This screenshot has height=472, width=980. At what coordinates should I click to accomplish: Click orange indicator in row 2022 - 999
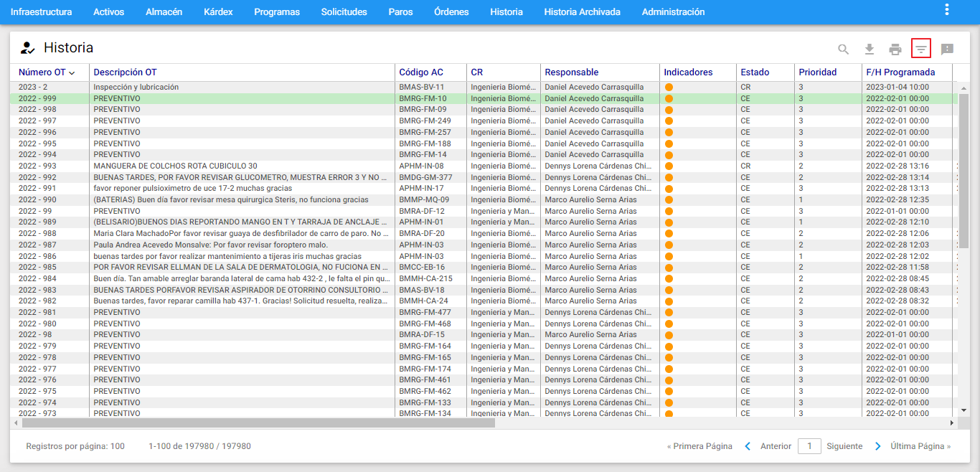(x=669, y=98)
